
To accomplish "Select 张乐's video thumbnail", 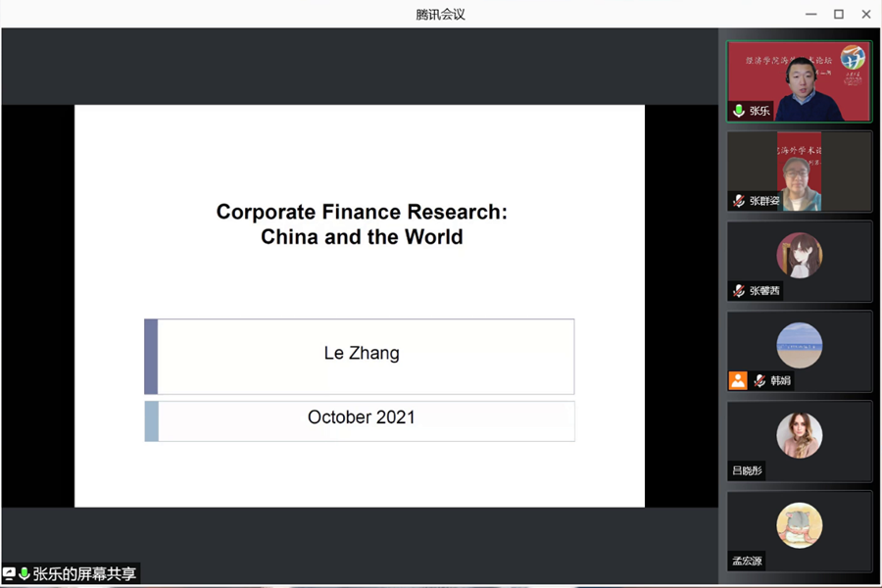I will pyautogui.click(x=799, y=80).
